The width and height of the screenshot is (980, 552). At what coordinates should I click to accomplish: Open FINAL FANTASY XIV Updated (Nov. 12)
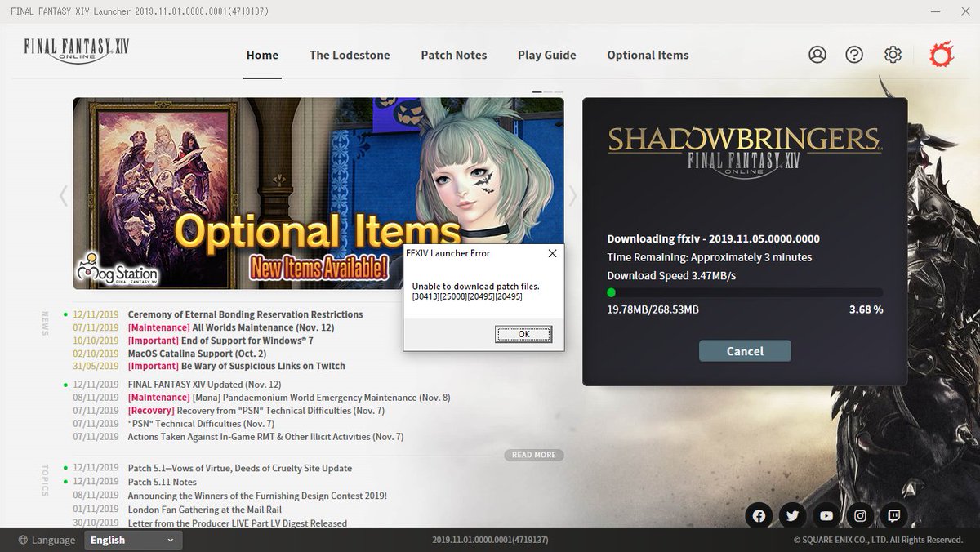[x=204, y=385]
